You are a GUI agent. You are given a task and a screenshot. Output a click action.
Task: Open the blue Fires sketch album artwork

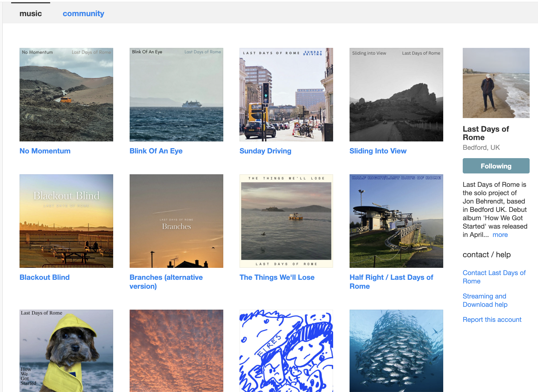[286, 351]
